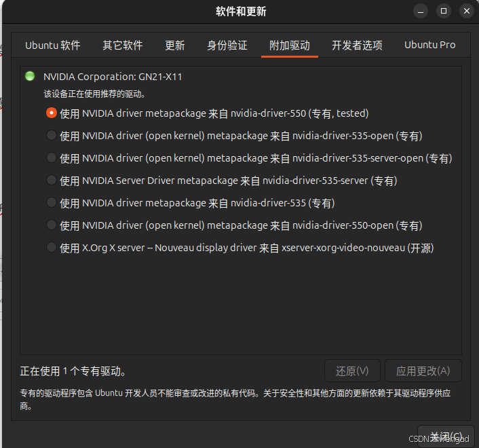The width and height of the screenshot is (479, 448).
Task: Click the NVIDIA Corporation: GN21-X11 device label
Action: click(x=113, y=77)
